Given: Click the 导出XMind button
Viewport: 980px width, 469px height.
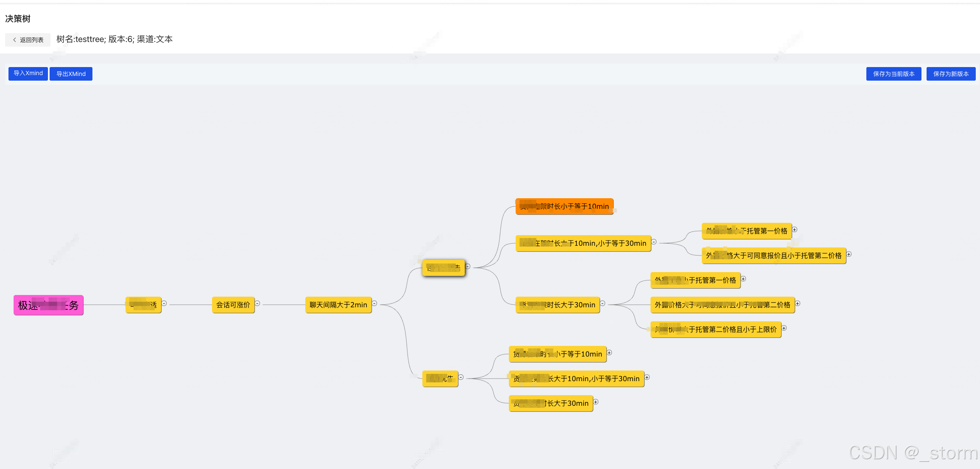Looking at the screenshot, I should pos(71,73).
